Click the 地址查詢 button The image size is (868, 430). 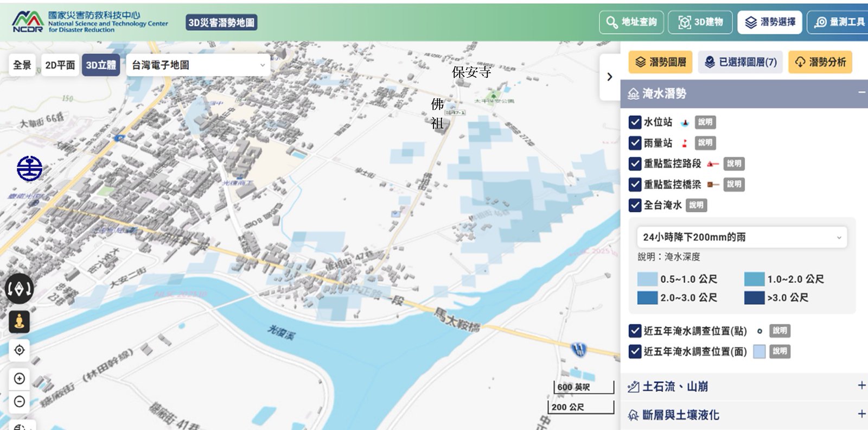631,22
